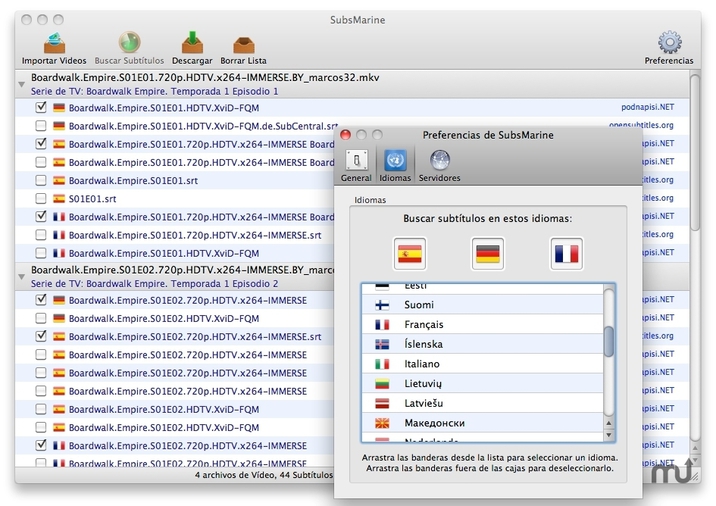
Task: Select Italiano in the language list
Action: tap(422, 364)
